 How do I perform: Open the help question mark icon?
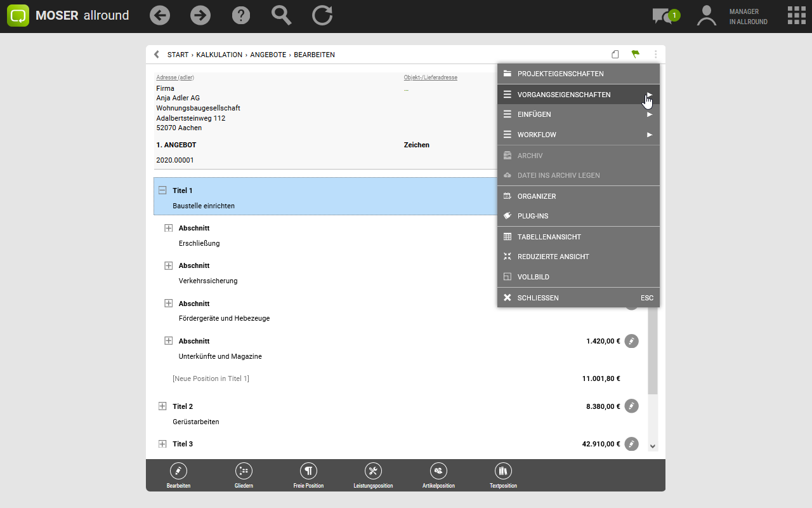click(x=241, y=16)
